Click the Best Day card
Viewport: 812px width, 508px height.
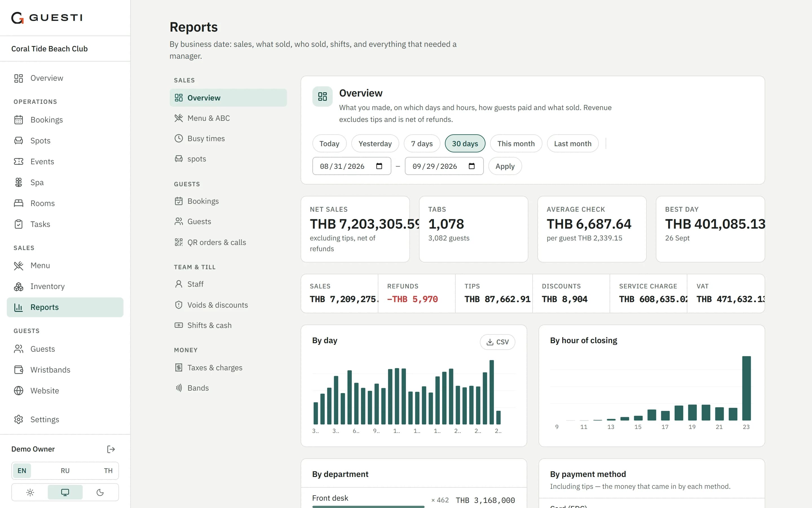710,229
